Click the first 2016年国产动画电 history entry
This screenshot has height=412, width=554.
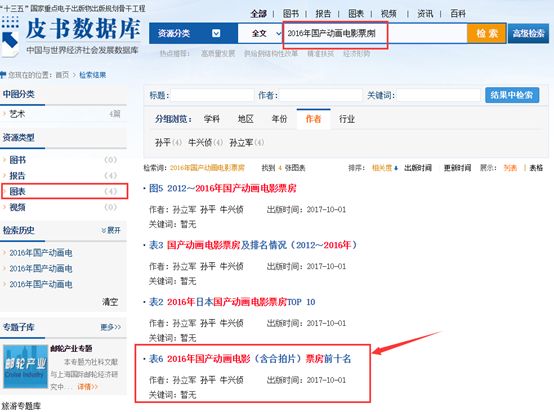(41, 253)
